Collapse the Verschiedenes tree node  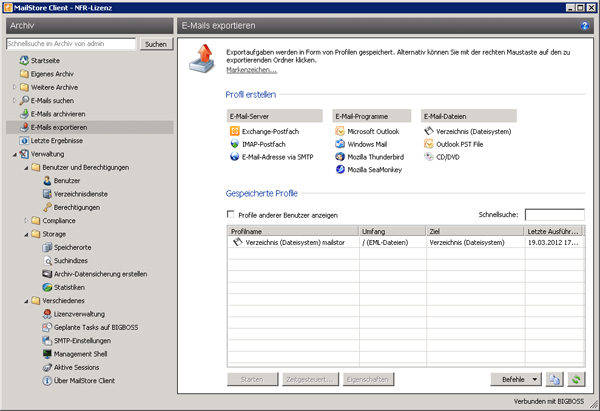[x=26, y=301]
